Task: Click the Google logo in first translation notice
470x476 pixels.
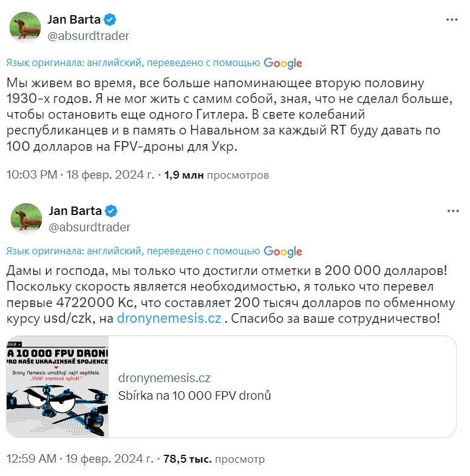Action: click(x=283, y=63)
